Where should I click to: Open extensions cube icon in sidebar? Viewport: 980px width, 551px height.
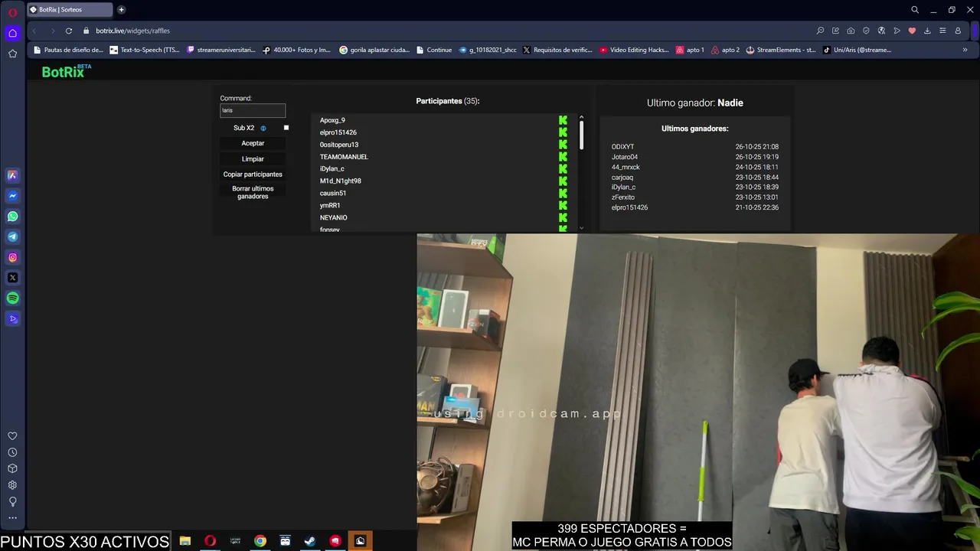[x=12, y=468]
